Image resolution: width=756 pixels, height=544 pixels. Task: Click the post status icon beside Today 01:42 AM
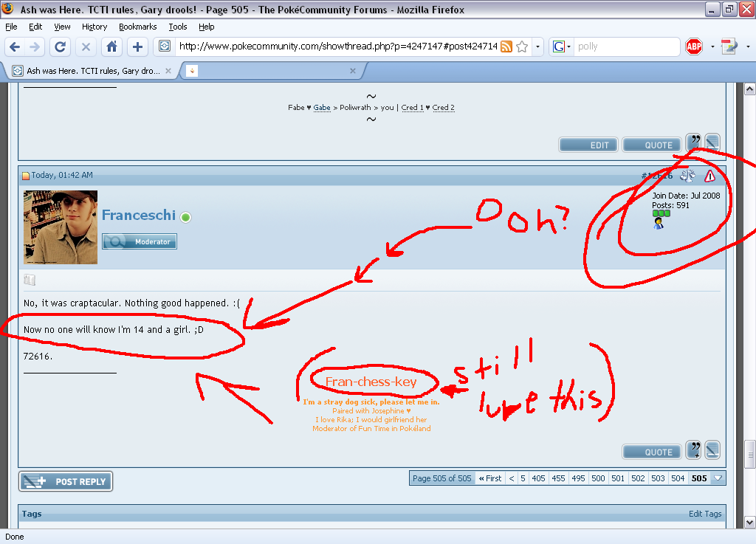pyautogui.click(x=26, y=176)
